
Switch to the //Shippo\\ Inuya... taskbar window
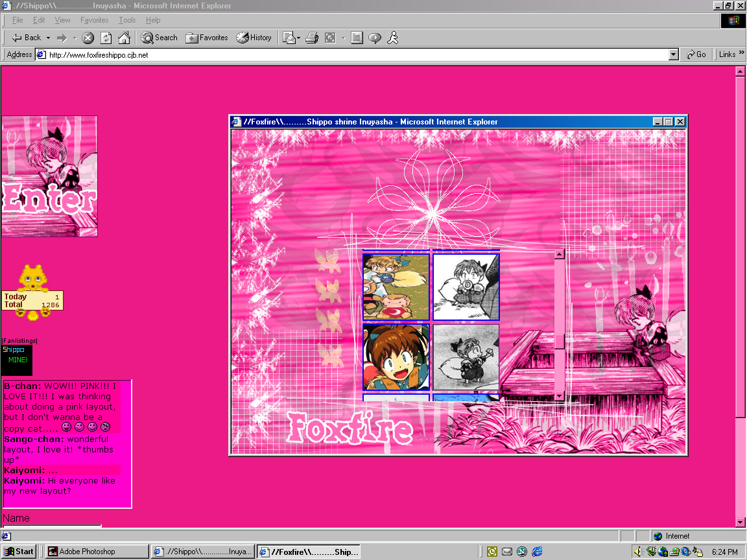202,552
